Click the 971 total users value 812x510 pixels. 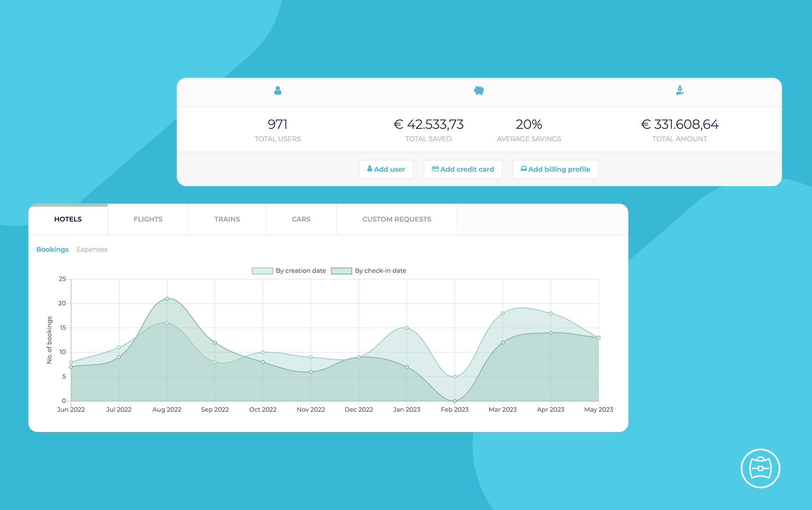278,124
